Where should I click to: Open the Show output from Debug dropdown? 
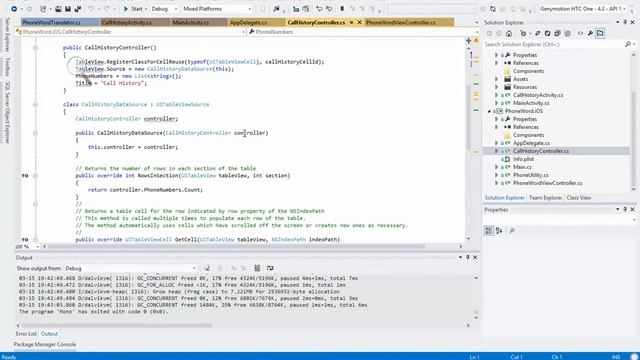click(x=130, y=268)
